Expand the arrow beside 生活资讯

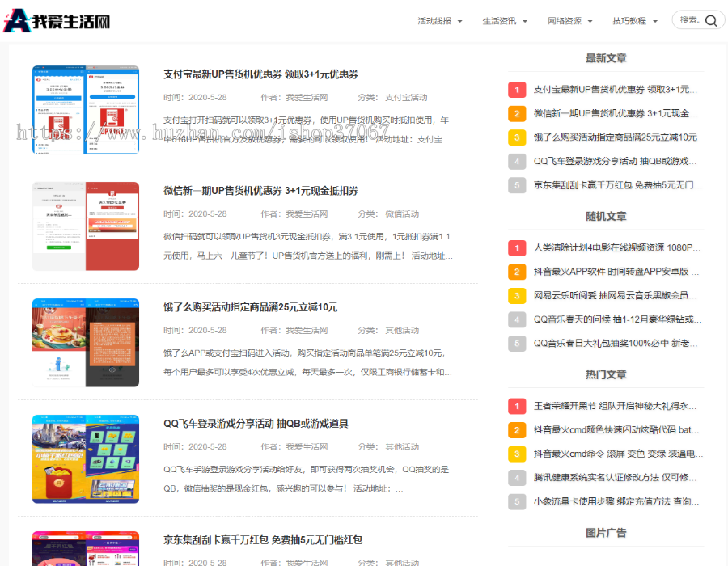[x=525, y=21]
